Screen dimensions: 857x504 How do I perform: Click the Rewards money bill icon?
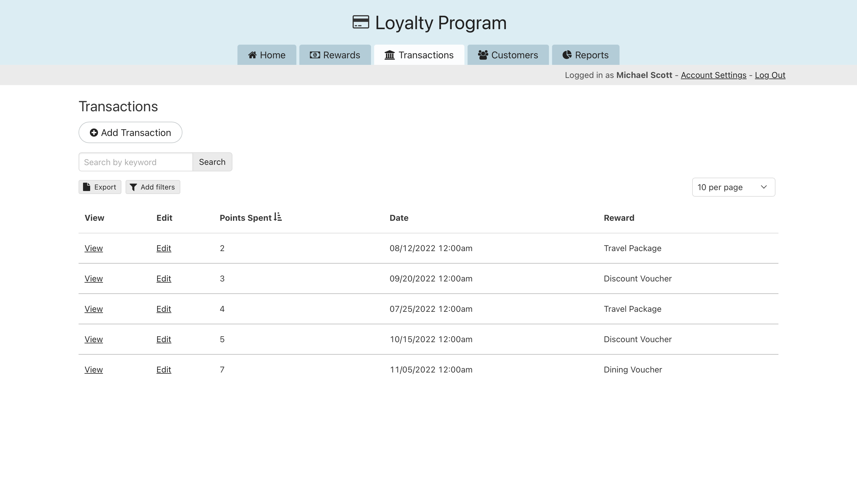click(x=315, y=55)
